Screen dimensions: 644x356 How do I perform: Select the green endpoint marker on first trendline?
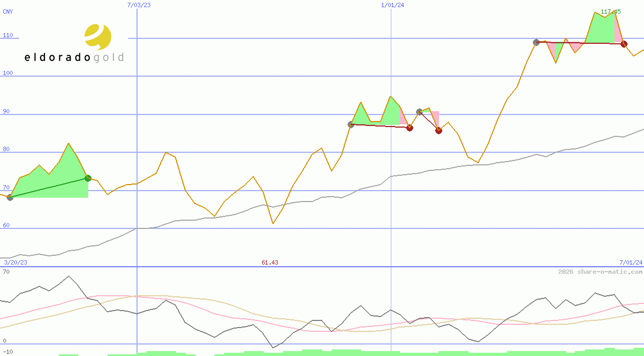(87, 177)
